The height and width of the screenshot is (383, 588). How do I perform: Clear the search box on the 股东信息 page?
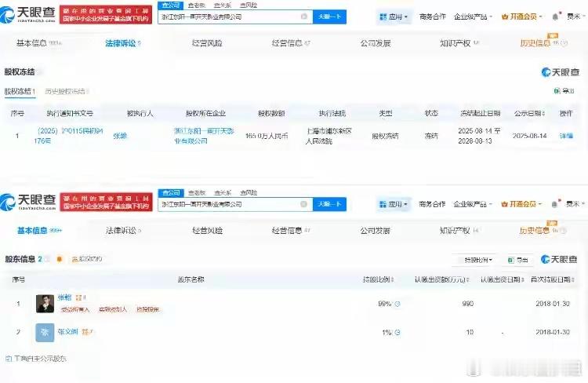coord(303,204)
